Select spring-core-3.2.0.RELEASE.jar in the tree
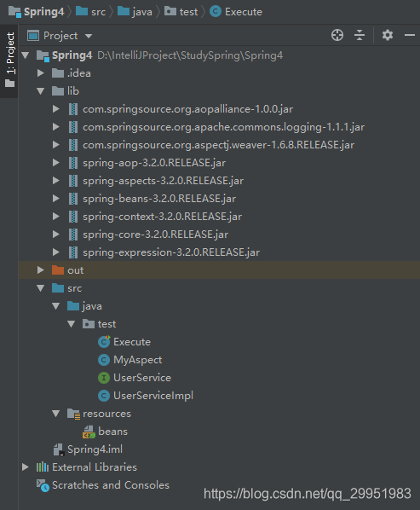 [155, 235]
